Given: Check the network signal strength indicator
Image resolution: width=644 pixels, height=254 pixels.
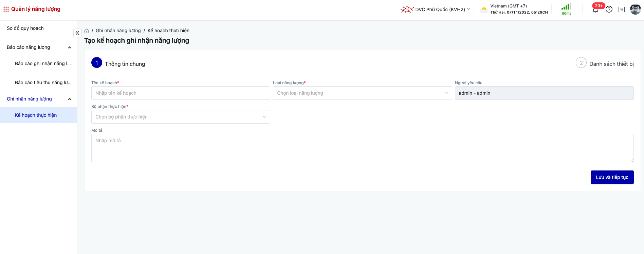Looking at the screenshot, I should tap(566, 6).
